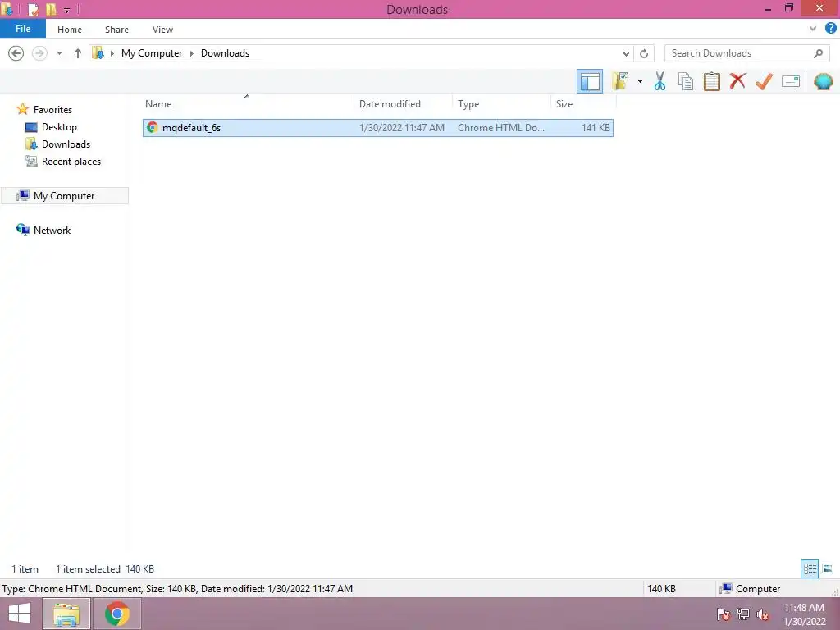Image resolution: width=840 pixels, height=630 pixels.
Task: Open Customize Quick Access Toolbar dropdown
Action: click(x=67, y=10)
